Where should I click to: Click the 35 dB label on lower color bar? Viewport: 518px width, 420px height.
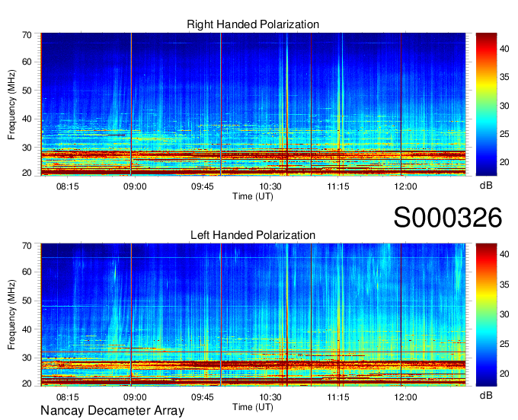504,285
